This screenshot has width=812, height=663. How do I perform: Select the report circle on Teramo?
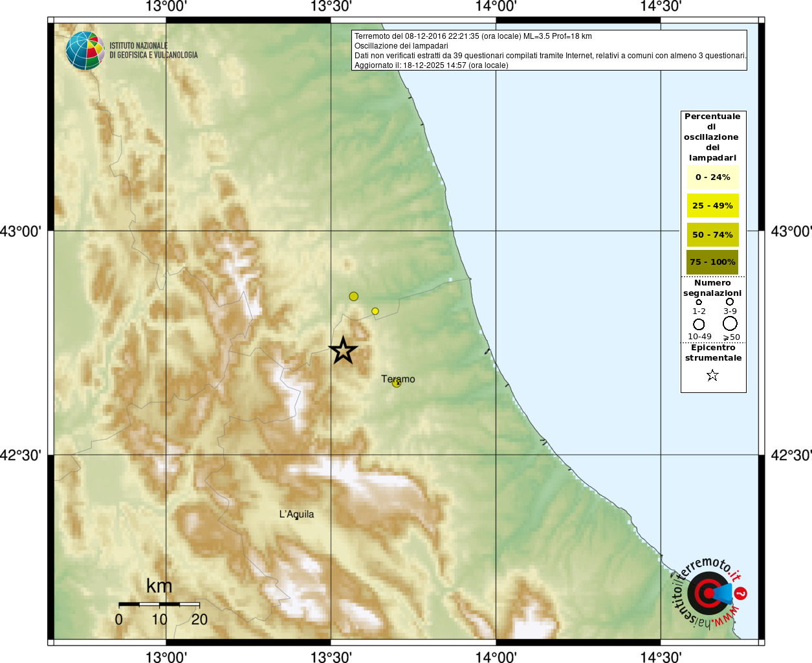pyautogui.click(x=397, y=383)
